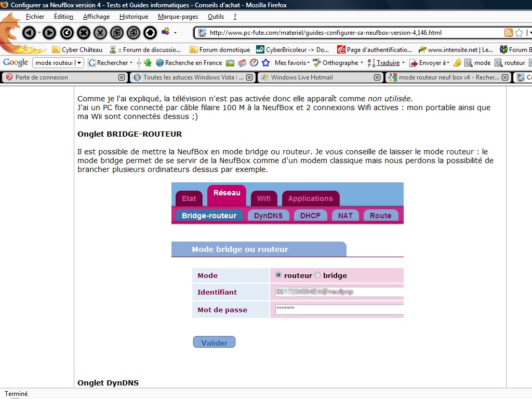Click the Valider button
The height and width of the screenshot is (399, 532).
[x=214, y=342]
